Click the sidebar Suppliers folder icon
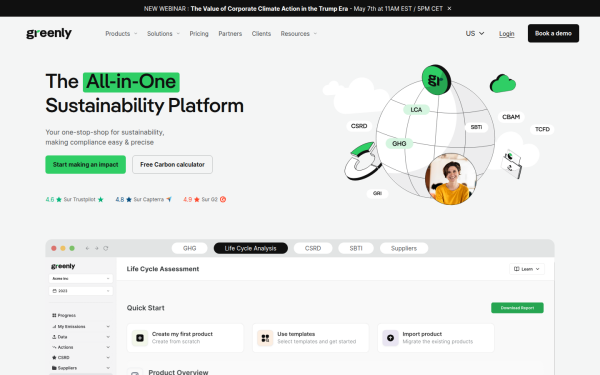This screenshot has height=375, width=600. tap(54, 368)
